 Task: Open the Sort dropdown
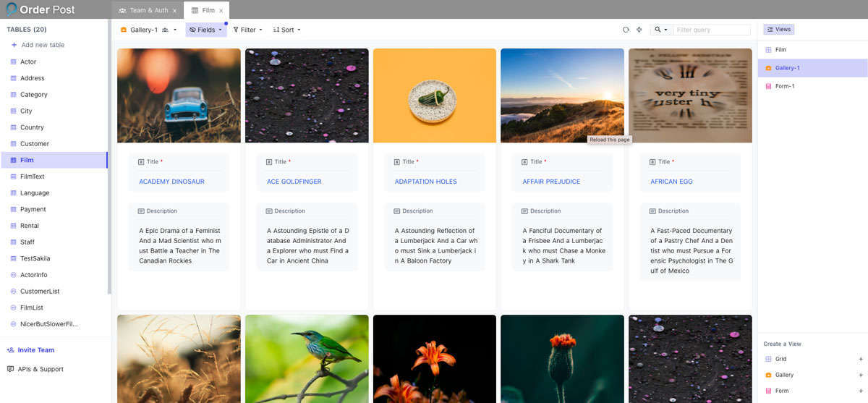coord(286,30)
